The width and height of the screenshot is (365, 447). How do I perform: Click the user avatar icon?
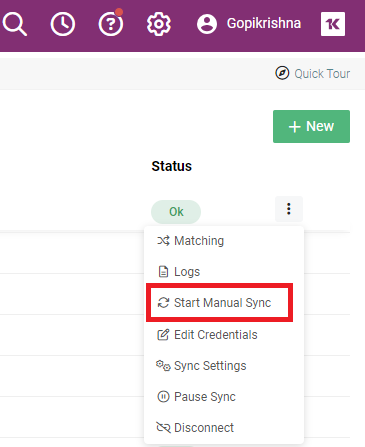pyautogui.click(x=207, y=24)
